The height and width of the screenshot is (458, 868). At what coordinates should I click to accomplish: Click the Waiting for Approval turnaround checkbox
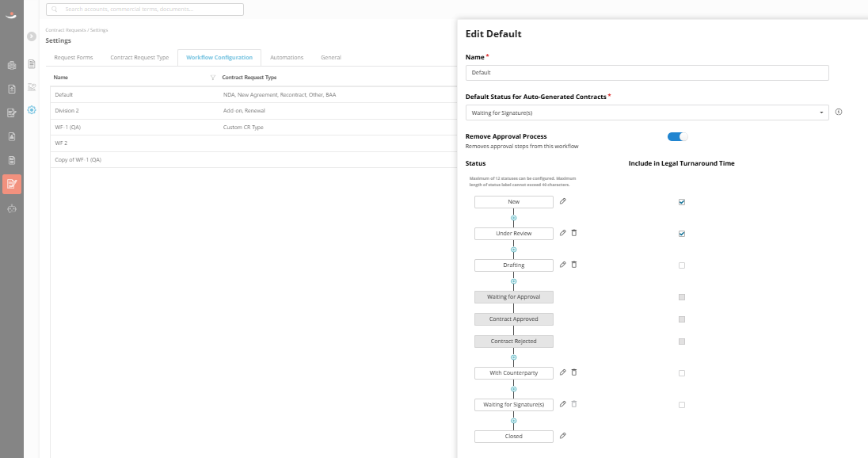[x=681, y=297]
